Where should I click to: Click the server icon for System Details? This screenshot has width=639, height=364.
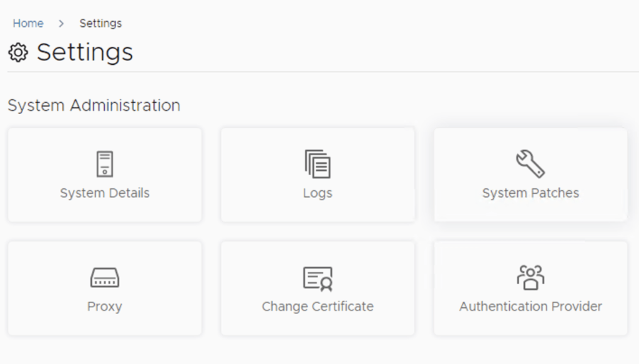pos(104,164)
